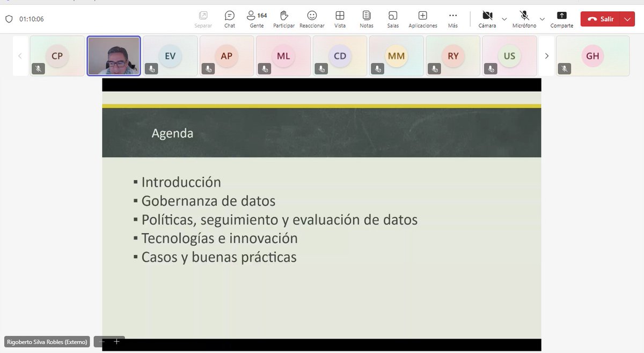This screenshot has height=353, width=644.
Task: Click the shield security icon
Action: tap(9, 19)
